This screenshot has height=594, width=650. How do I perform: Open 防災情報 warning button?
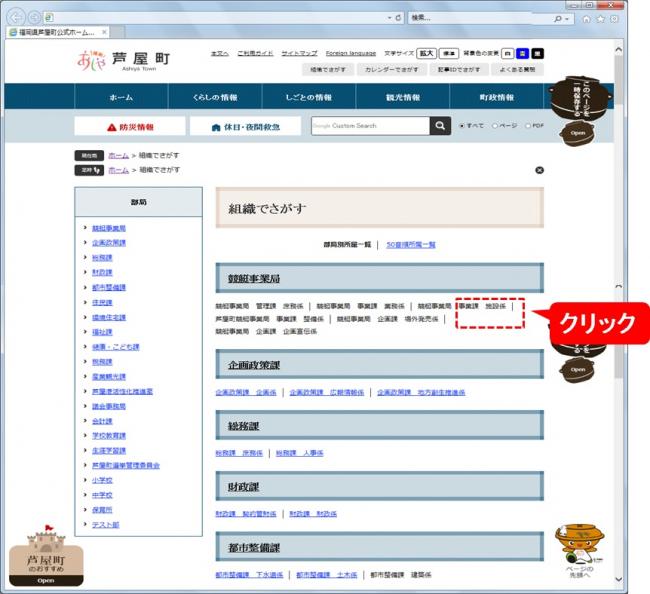coord(130,126)
